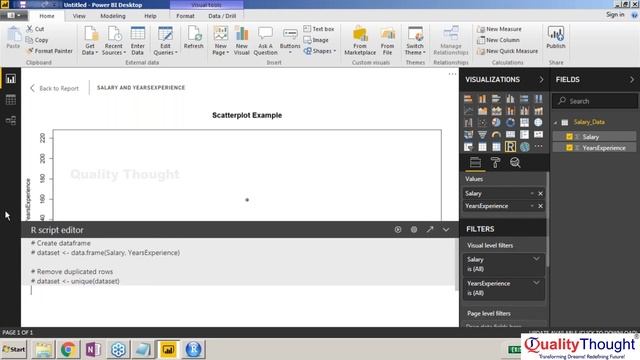Edit script in external IDE arrow

(x=430, y=230)
